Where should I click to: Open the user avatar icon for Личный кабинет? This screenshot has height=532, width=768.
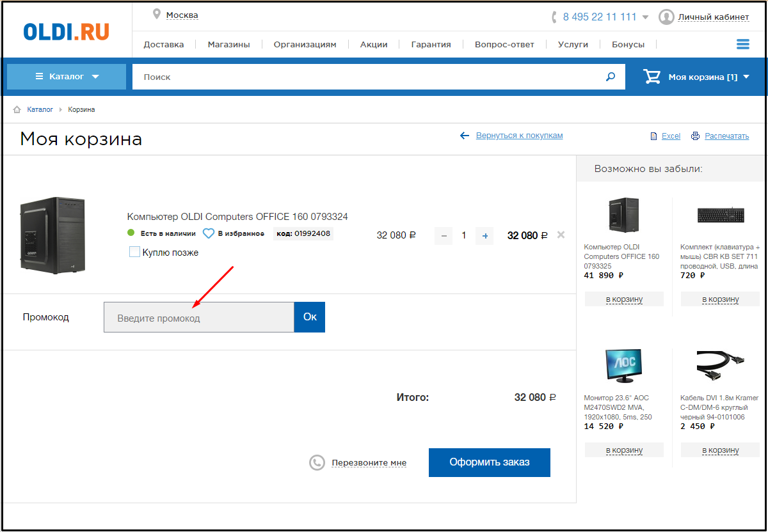(x=666, y=17)
